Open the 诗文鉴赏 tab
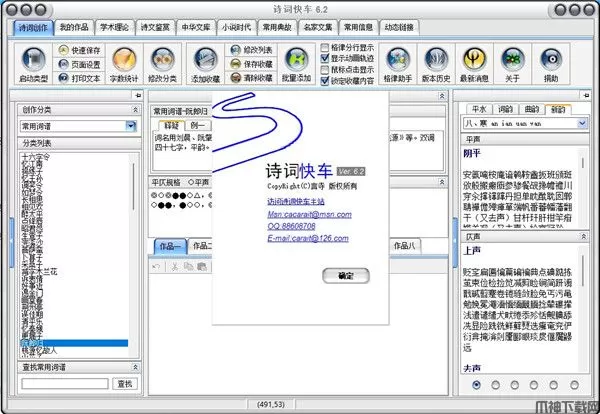This screenshot has width=600, height=414. [155, 27]
